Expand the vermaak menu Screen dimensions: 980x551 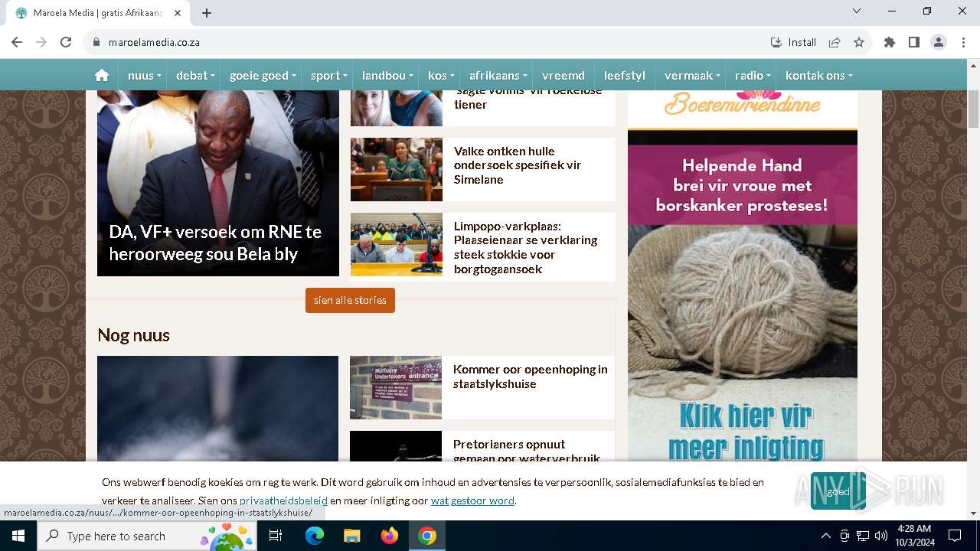[692, 75]
